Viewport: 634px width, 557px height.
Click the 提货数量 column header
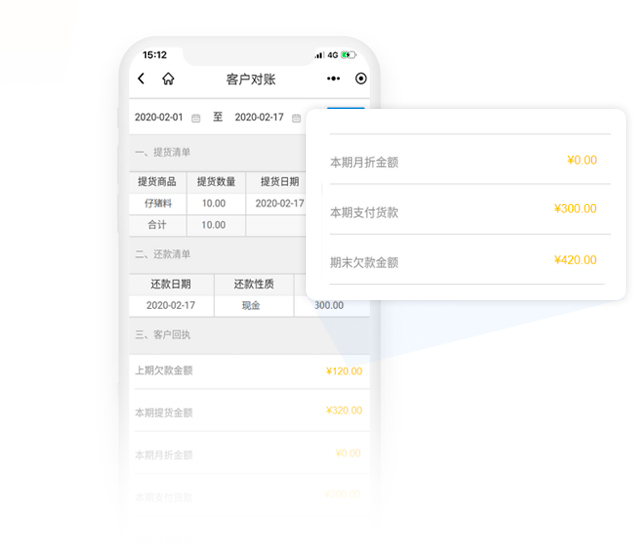pos(216,181)
